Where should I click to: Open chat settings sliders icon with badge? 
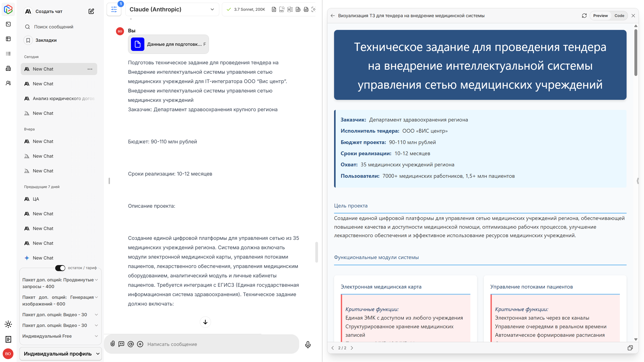(x=114, y=10)
